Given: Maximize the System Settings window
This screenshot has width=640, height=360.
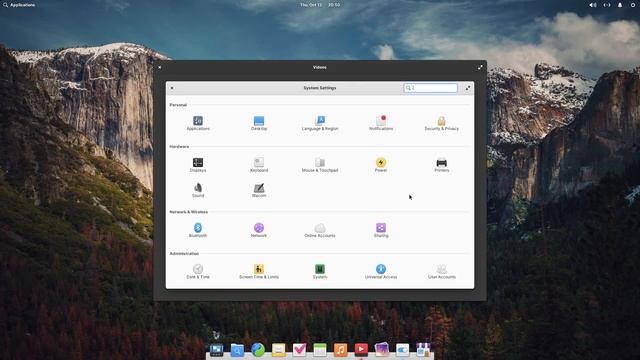Looking at the screenshot, I should pyautogui.click(x=468, y=88).
